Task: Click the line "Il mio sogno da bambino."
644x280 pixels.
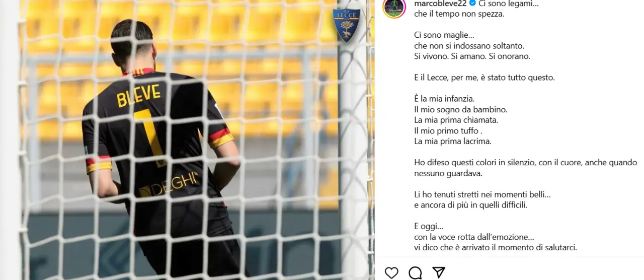Action: coord(454,109)
